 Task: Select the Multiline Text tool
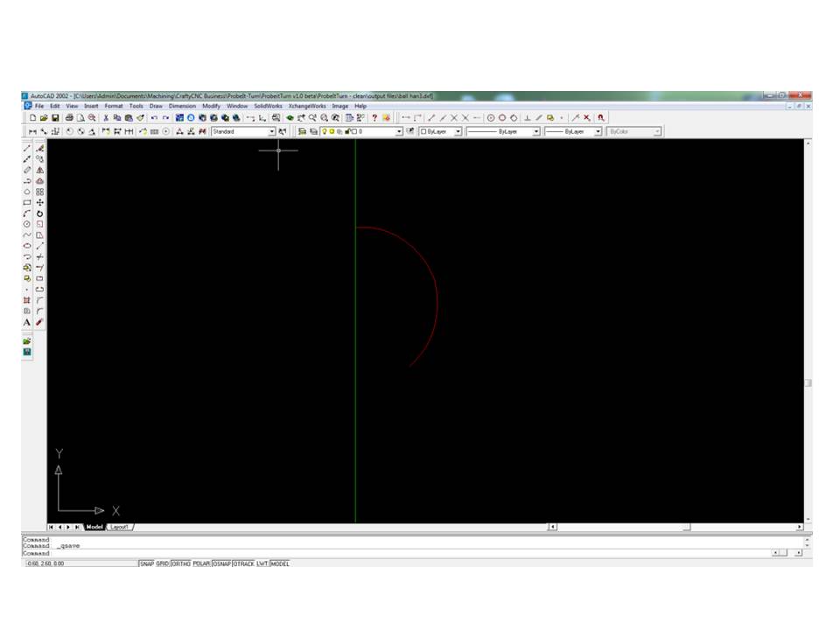click(x=27, y=323)
